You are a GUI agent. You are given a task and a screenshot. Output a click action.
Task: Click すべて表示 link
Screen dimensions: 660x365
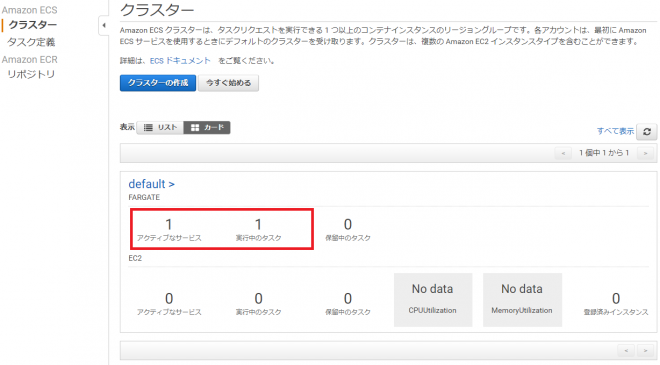point(615,131)
